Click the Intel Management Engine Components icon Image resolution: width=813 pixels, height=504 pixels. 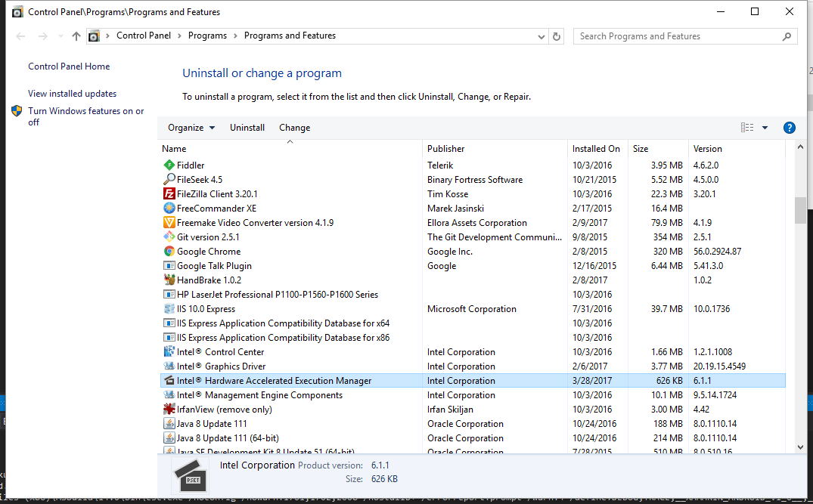(169, 394)
